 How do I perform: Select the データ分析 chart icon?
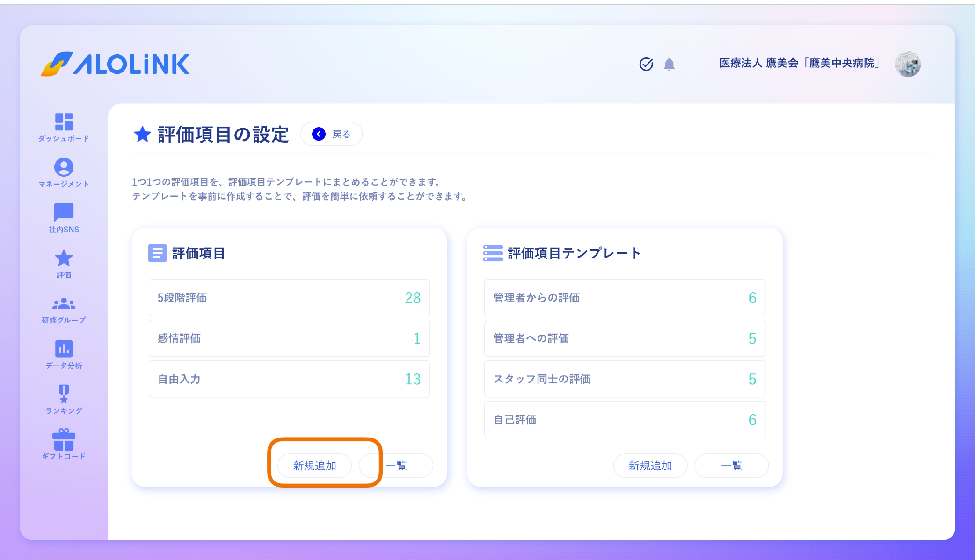(x=64, y=348)
